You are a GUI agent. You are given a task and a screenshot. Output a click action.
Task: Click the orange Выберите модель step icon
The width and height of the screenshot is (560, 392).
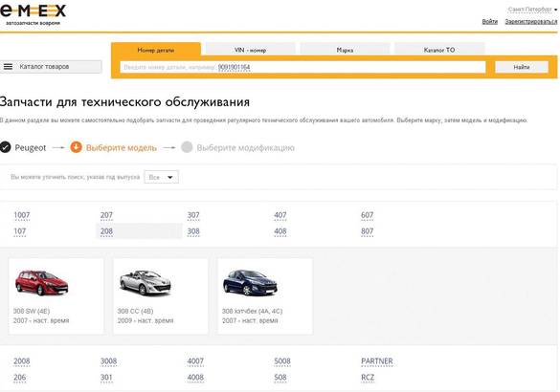pos(76,147)
